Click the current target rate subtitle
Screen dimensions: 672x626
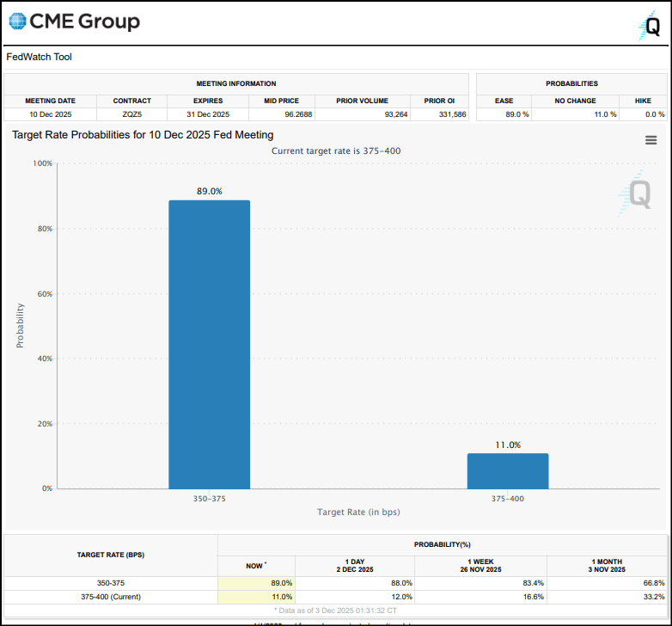(336, 151)
